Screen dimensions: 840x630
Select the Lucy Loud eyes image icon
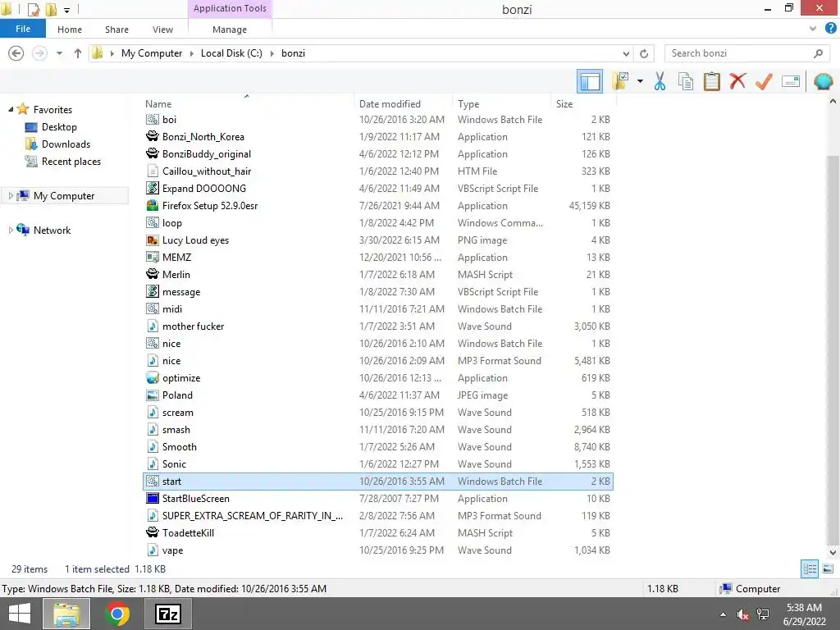(152, 240)
